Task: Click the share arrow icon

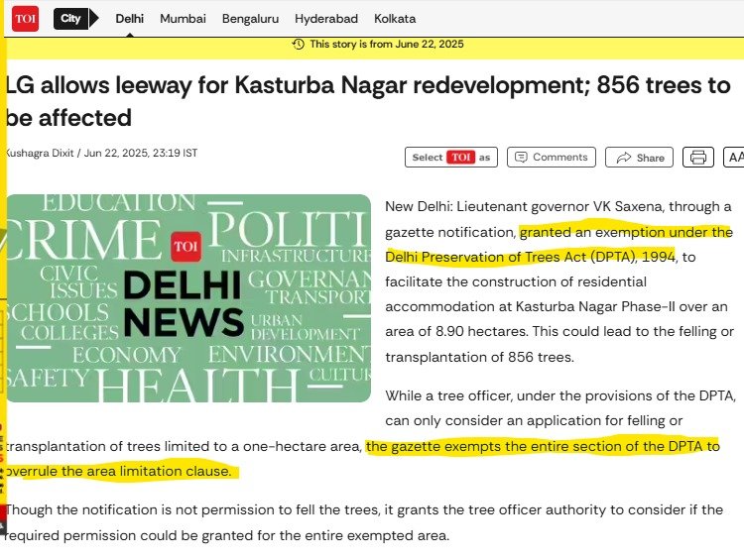Action: pyautogui.click(x=624, y=158)
